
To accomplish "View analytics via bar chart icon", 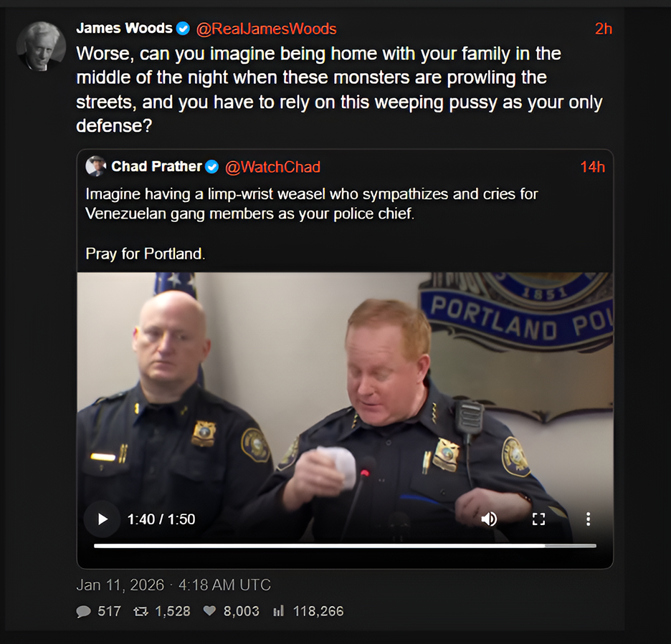I will [279, 611].
